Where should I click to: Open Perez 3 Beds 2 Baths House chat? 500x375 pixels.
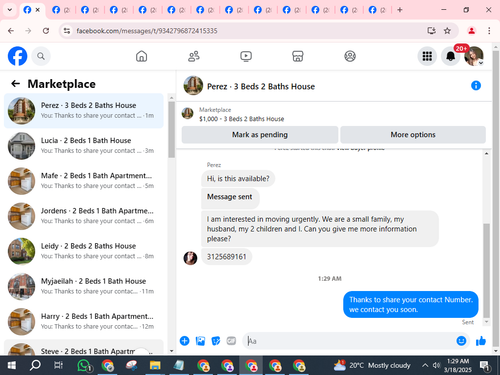point(84,111)
